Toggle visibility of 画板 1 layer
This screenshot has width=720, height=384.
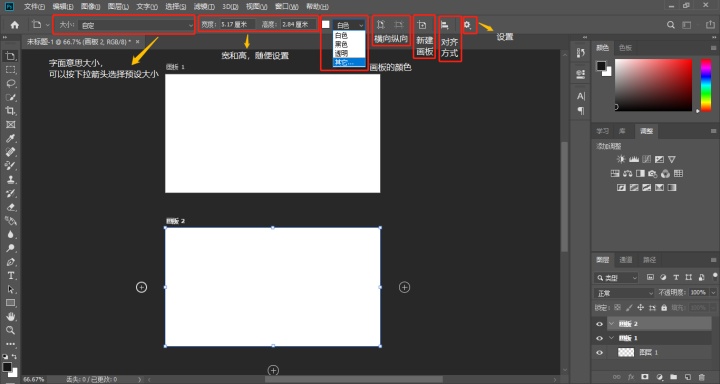599,338
